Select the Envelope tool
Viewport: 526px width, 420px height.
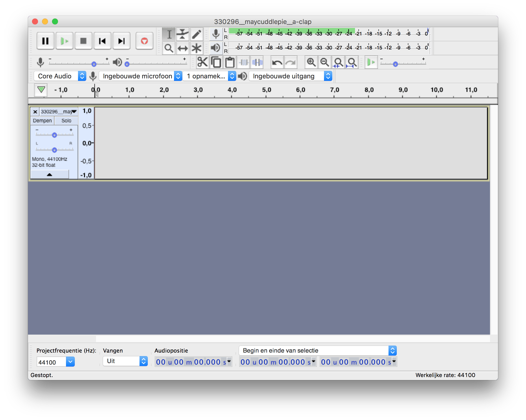[182, 34]
